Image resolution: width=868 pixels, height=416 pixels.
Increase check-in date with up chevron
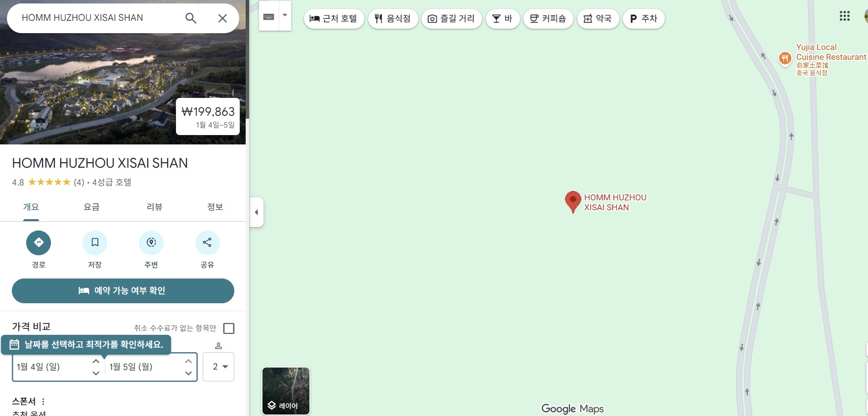96,361
